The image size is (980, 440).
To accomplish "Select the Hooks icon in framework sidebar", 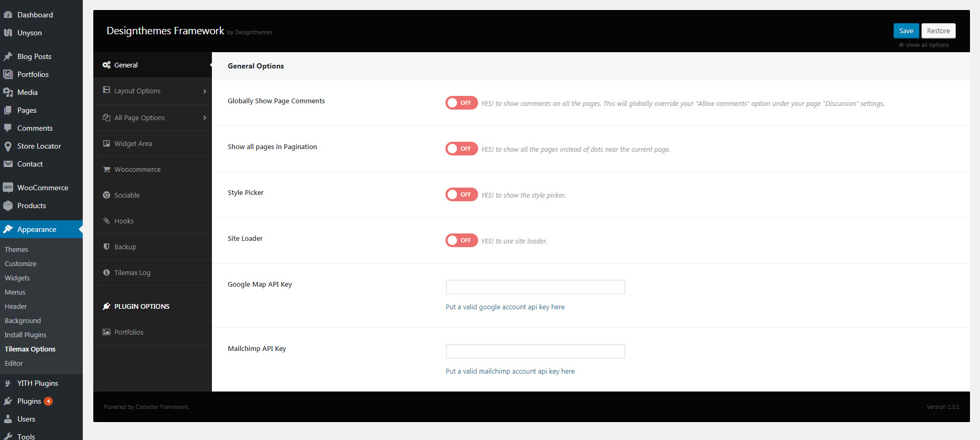I will (x=106, y=221).
